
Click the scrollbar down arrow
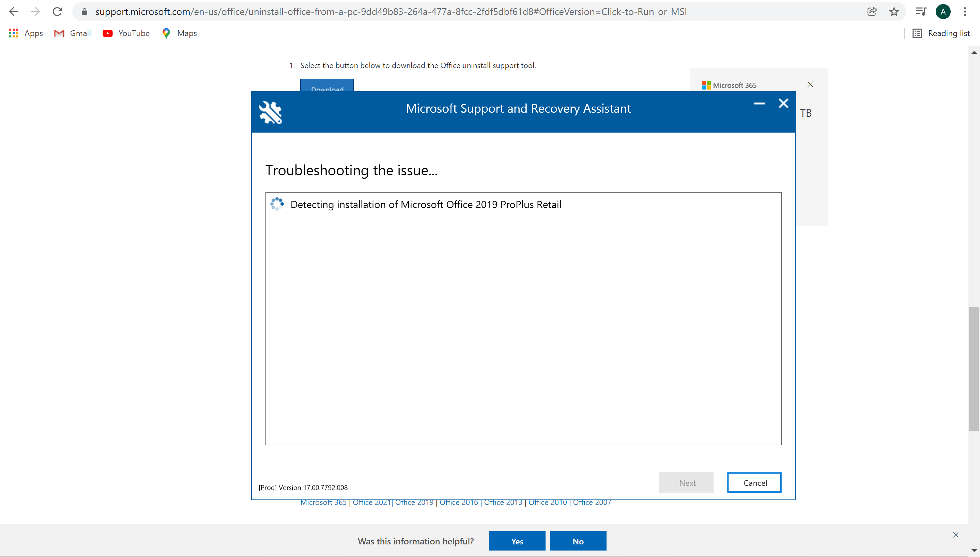click(974, 551)
